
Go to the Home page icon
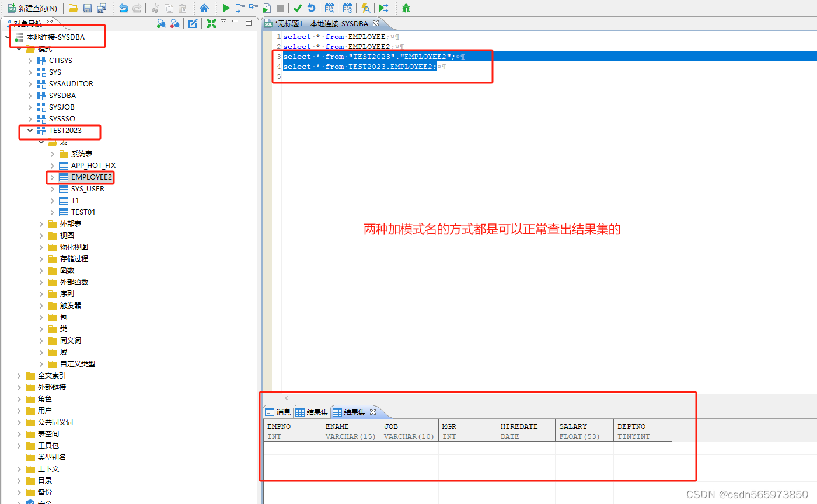pyautogui.click(x=204, y=8)
